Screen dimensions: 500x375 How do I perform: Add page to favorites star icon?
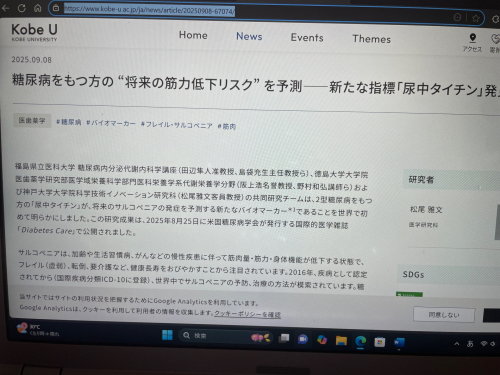pyautogui.click(x=476, y=18)
